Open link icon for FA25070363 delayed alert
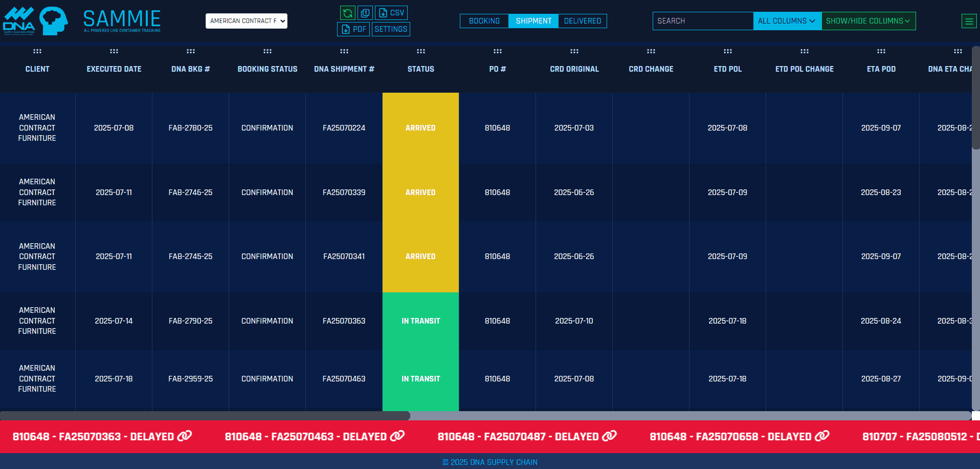 (x=185, y=436)
